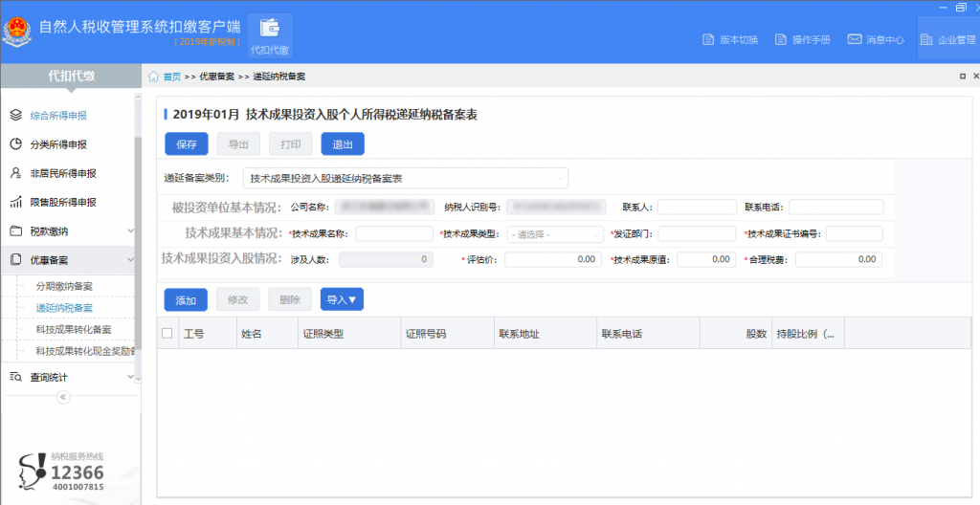
Task: Click the 退出 button
Action: (343, 143)
